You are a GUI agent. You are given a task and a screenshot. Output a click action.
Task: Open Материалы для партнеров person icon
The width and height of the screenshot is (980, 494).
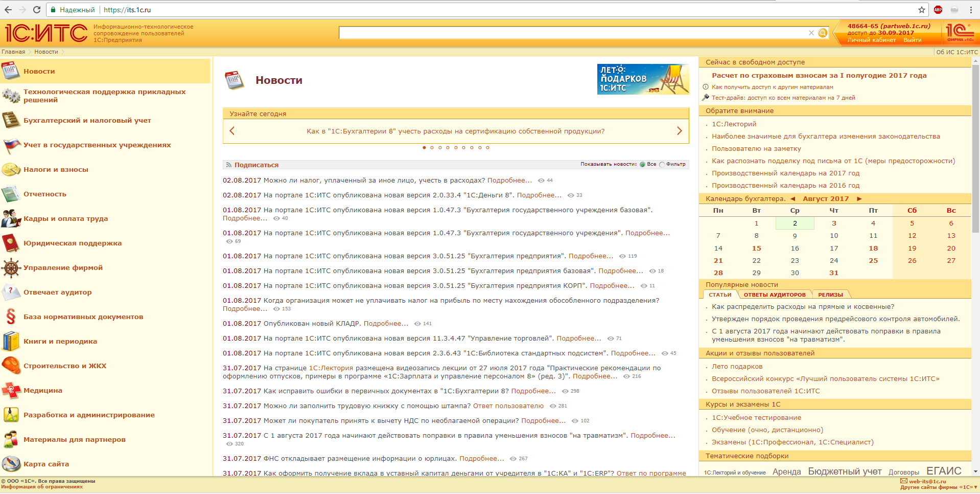pyautogui.click(x=10, y=439)
